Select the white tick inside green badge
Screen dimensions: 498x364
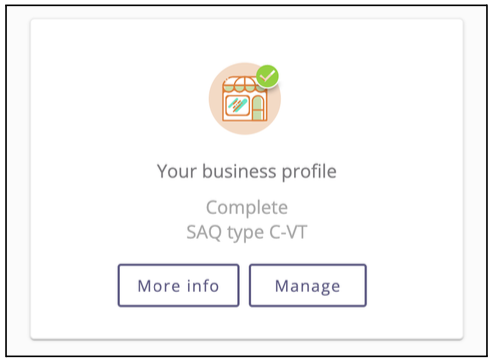267,77
